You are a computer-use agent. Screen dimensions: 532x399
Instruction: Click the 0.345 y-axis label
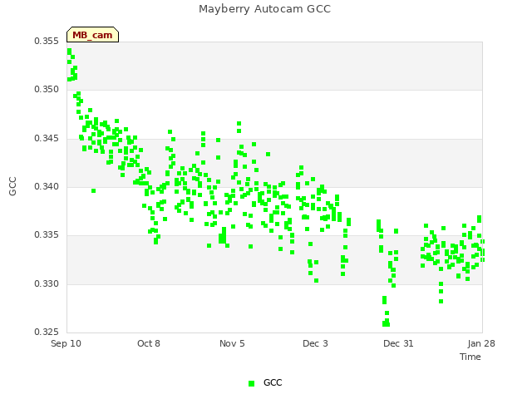pyautogui.click(x=47, y=139)
